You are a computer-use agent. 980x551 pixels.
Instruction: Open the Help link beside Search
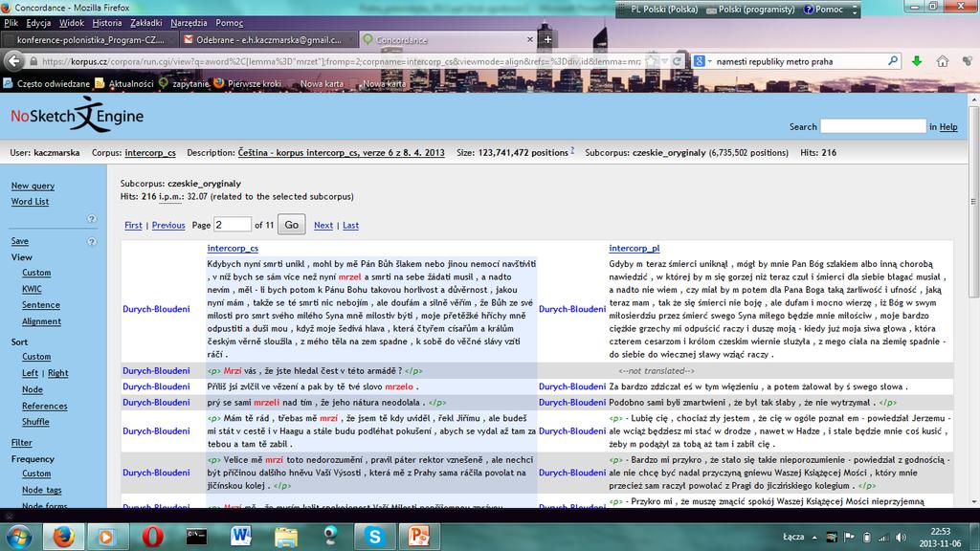pyautogui.click(x=948, y=127)
